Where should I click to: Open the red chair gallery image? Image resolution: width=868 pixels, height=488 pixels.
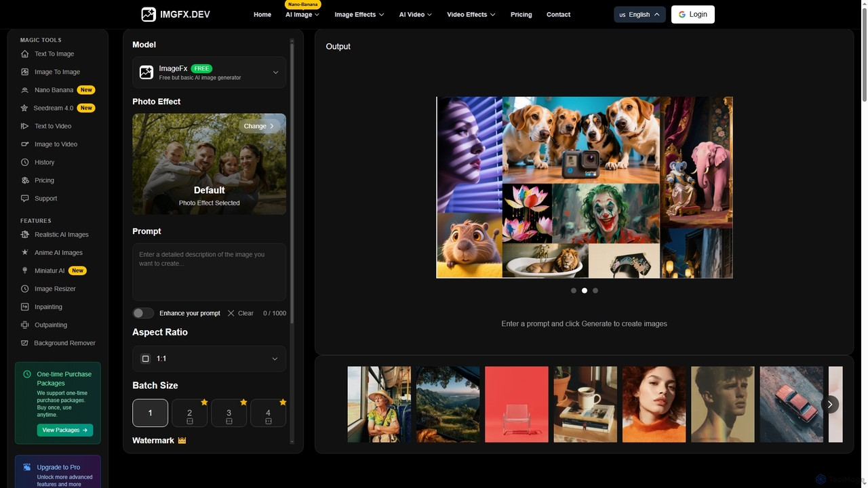pyautogui.click(x=517, y=405)
